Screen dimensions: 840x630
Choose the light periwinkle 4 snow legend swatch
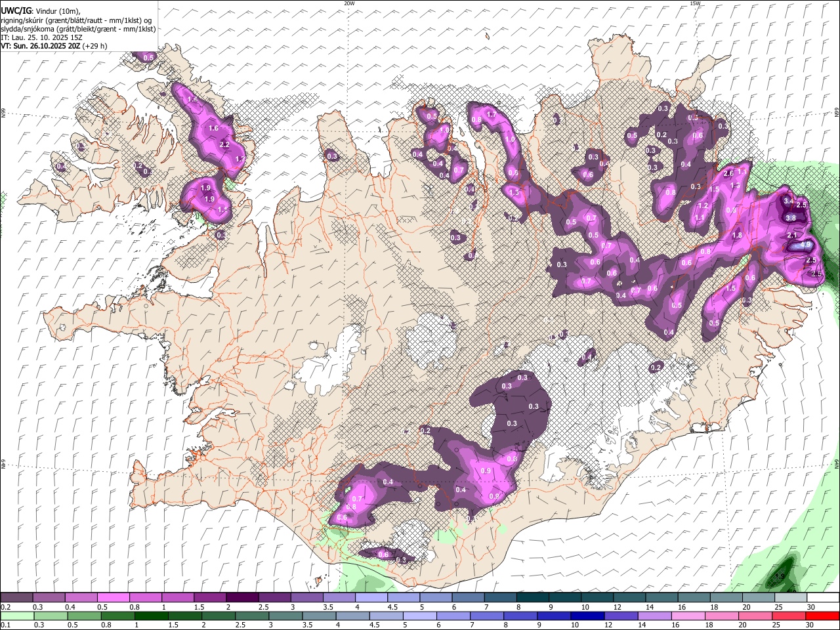pos(371,598)
